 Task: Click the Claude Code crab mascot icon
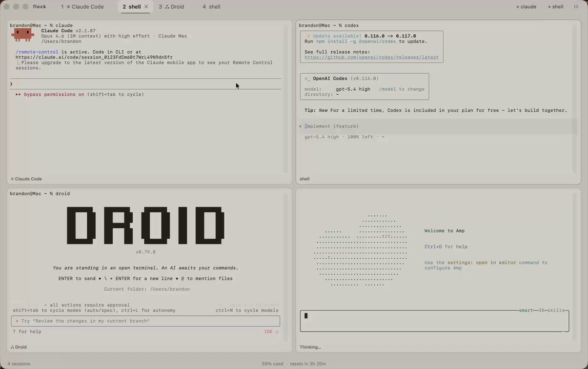[x=23, y=35]
